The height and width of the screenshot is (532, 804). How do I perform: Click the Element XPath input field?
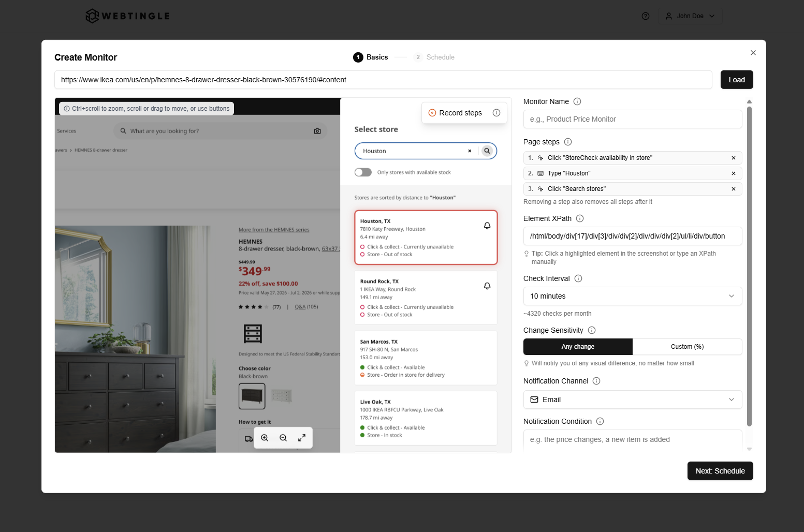(633, 236)
